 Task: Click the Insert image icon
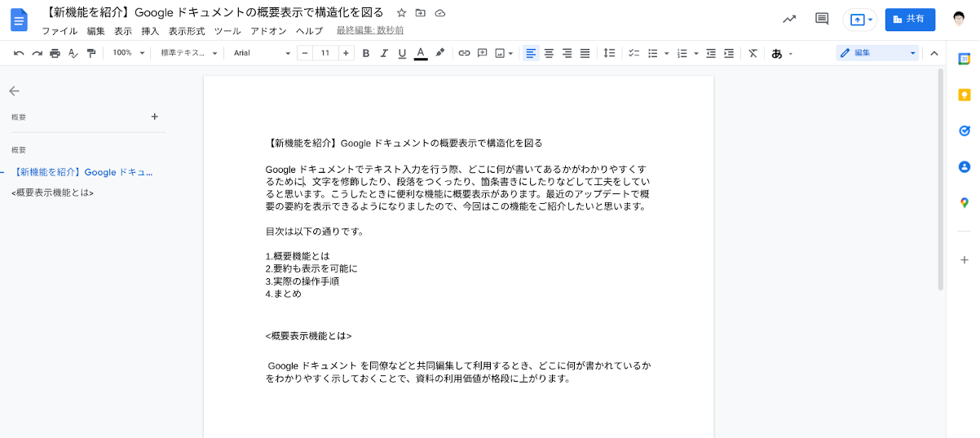pyautogui.click(x=500, y=53)
